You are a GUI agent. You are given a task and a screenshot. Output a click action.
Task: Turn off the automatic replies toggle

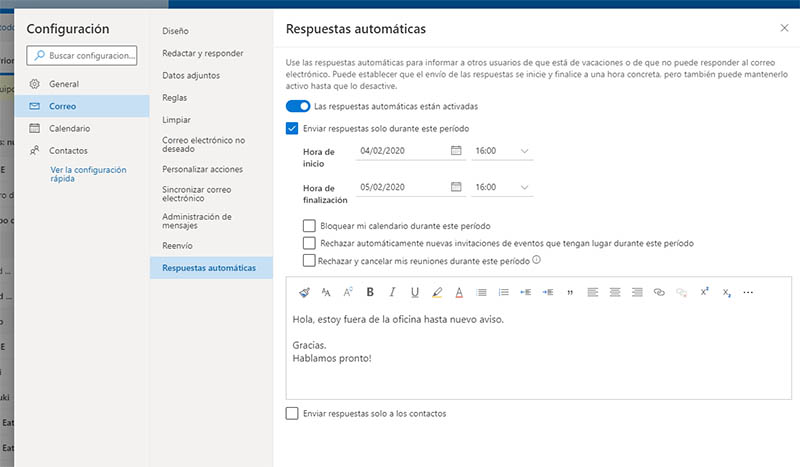[297, 106]
